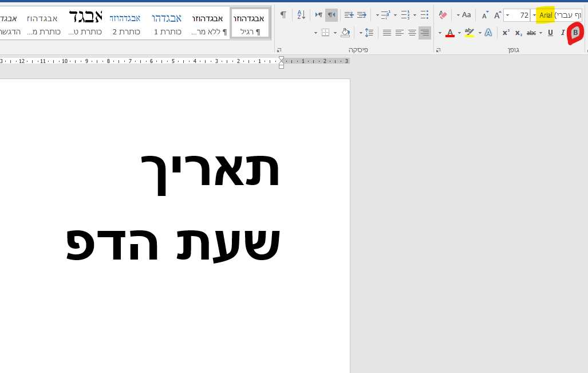This screenshot has width=588, height=373.
Task: Open bullet library dropdown arrow
Action: tap(415, 15)
